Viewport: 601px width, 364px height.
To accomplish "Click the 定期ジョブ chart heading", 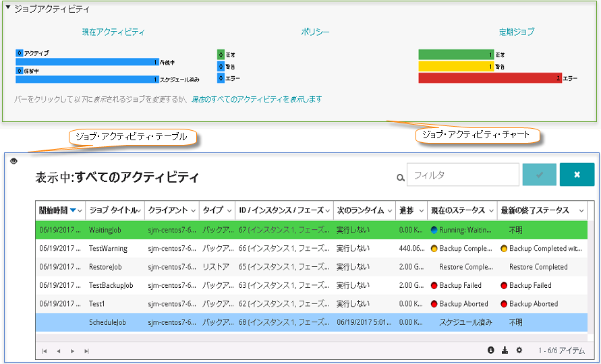I will coord(517,32).
